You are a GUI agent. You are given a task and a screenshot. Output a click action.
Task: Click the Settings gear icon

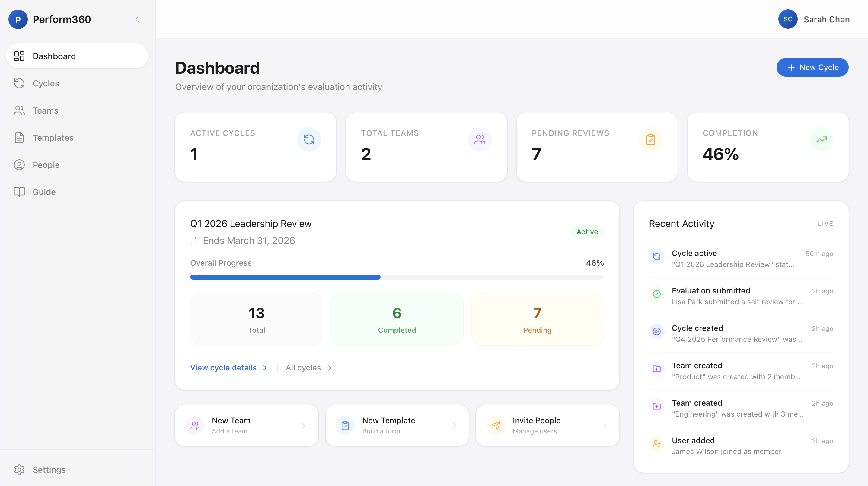19,469
